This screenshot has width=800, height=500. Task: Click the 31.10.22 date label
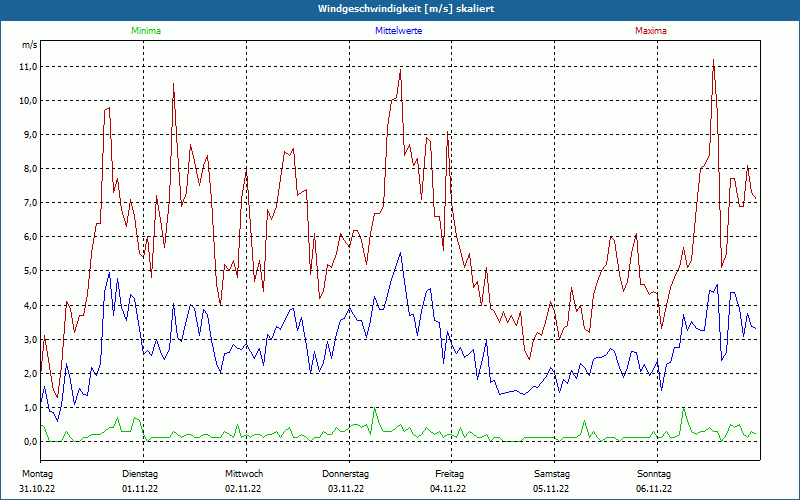[x=37, y=489]
